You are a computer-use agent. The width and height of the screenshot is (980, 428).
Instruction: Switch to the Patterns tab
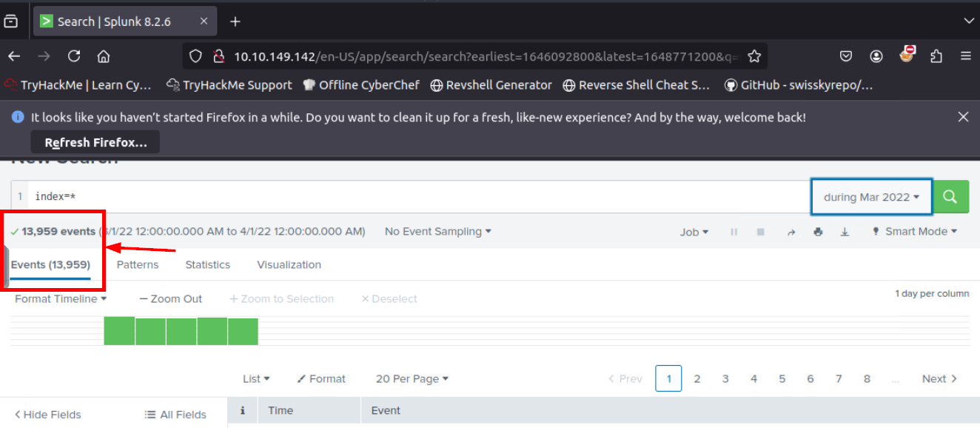(138, 264)
